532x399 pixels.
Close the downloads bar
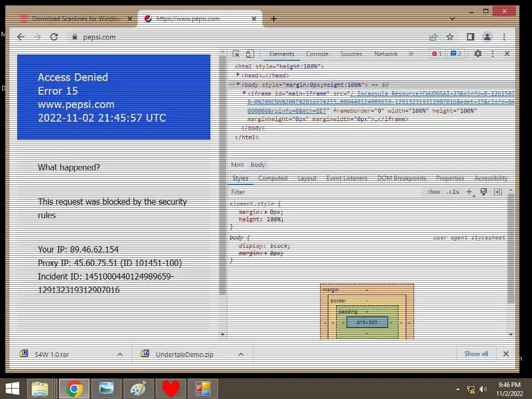tap(506, 353)
